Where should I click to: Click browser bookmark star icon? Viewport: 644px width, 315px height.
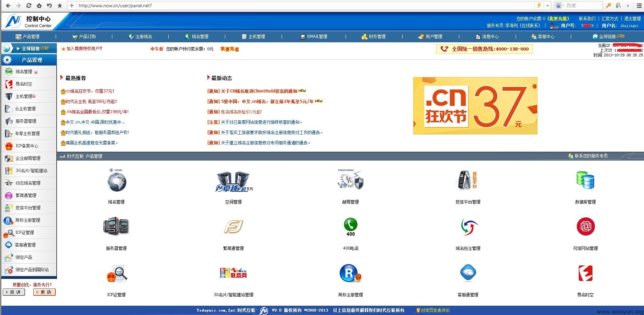coord(60,6)
